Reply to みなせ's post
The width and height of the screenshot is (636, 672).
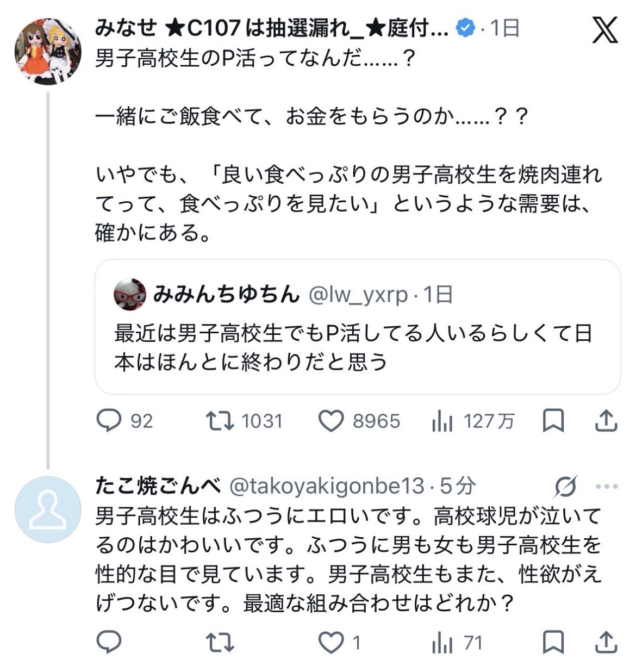coord(108,421)
